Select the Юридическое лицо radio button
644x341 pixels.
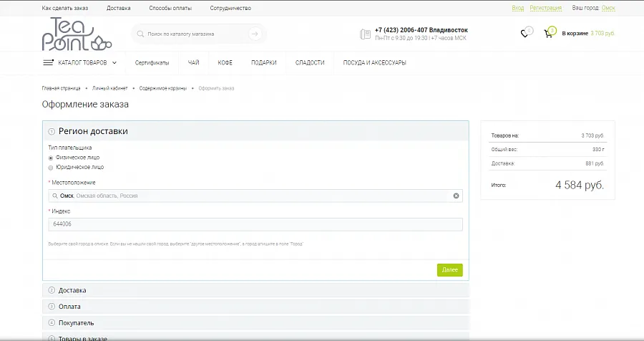pos(51,168)
